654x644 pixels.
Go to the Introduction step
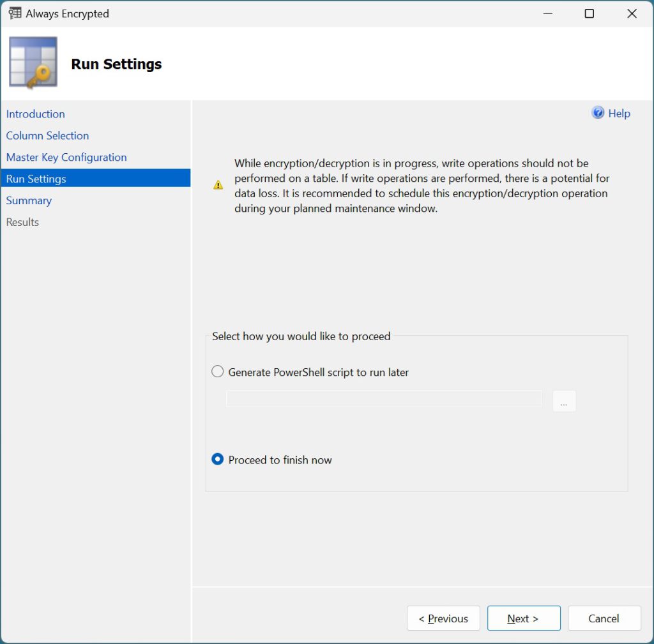(36, 114)
